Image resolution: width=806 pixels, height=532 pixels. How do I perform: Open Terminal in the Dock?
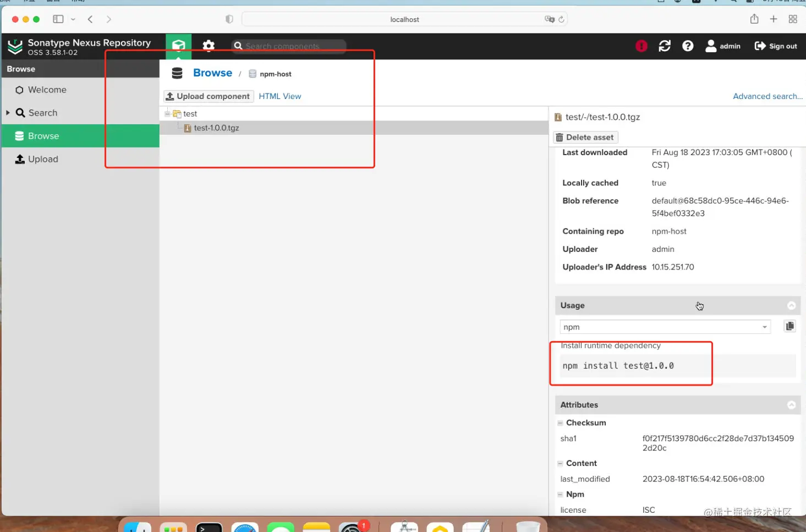pos(209,527)
